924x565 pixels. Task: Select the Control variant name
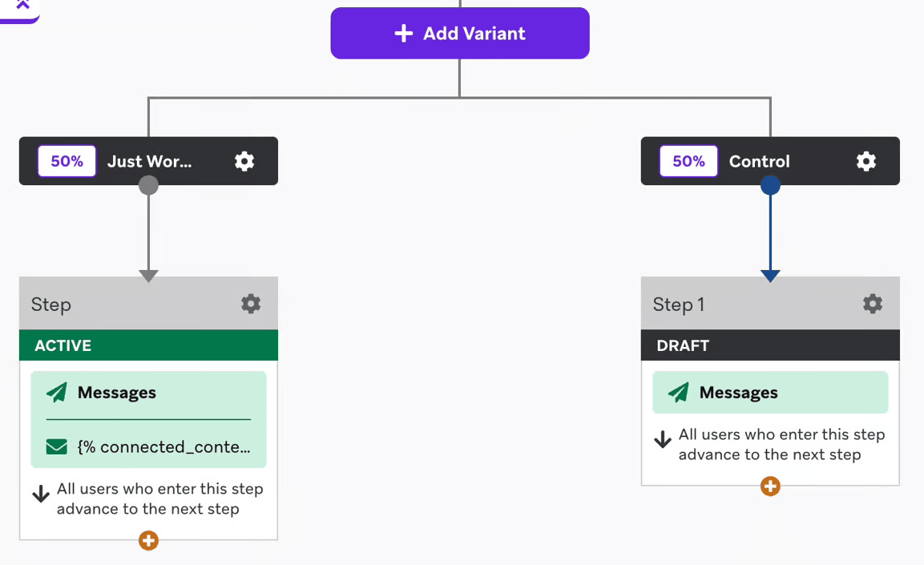point(759,161)
